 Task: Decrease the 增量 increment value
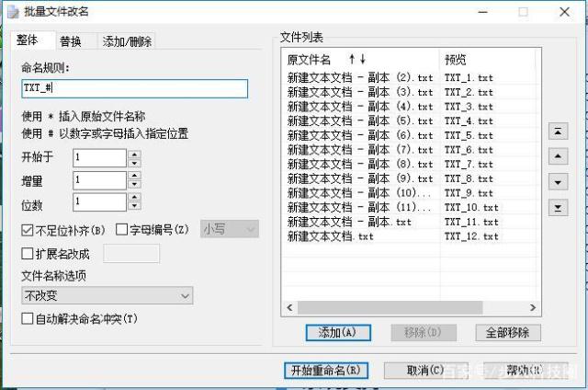tap(134, 184)
